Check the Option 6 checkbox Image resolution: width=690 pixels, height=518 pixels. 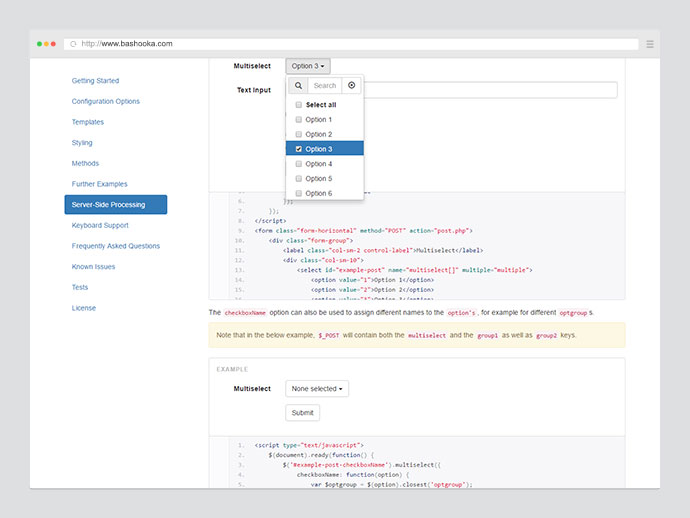coord(298,193)
